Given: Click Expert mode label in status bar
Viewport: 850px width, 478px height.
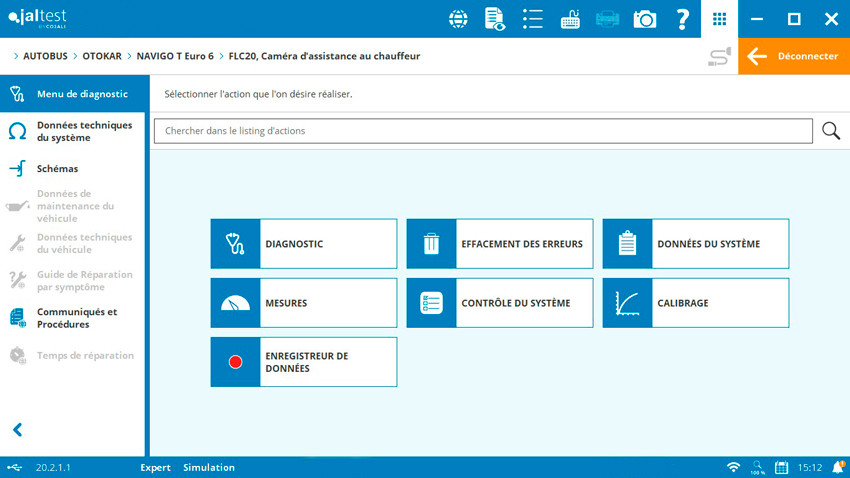Looking at the screenshot, I should coord(155,467).
